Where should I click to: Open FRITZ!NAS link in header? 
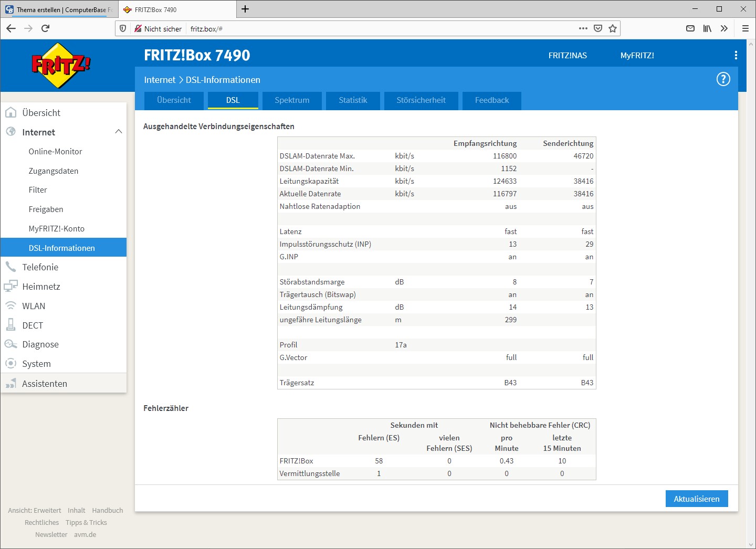(568, 55)
